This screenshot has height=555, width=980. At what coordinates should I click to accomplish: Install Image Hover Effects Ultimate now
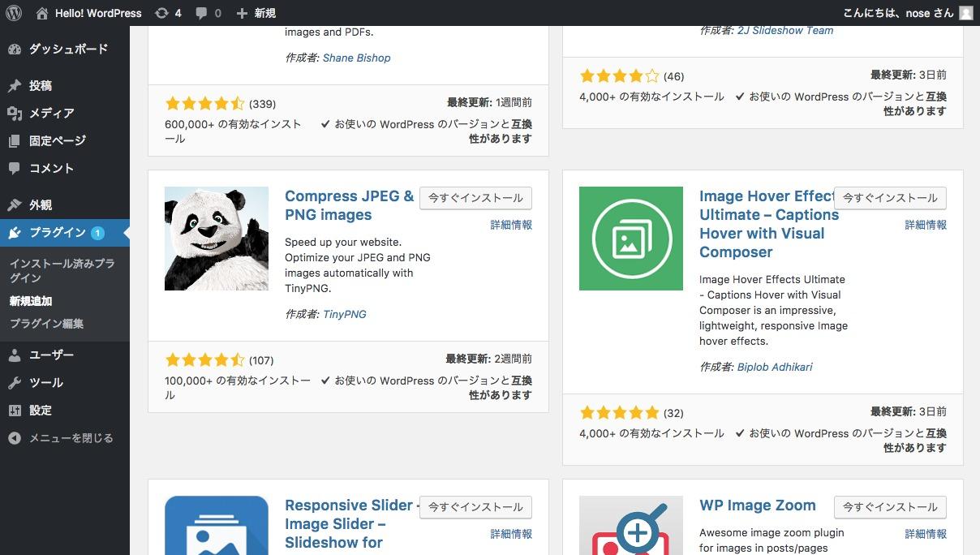(890, 198)
